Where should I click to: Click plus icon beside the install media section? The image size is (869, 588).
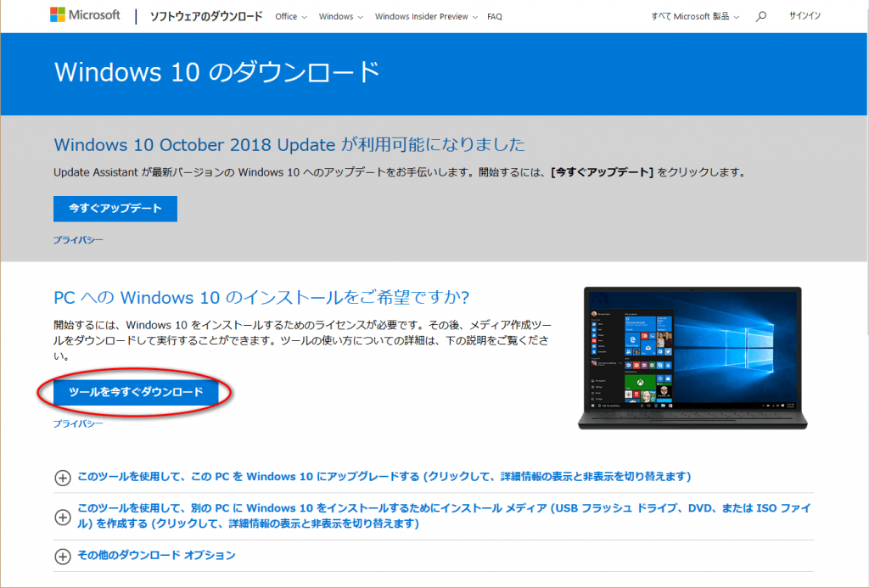(x=62, y=517)
